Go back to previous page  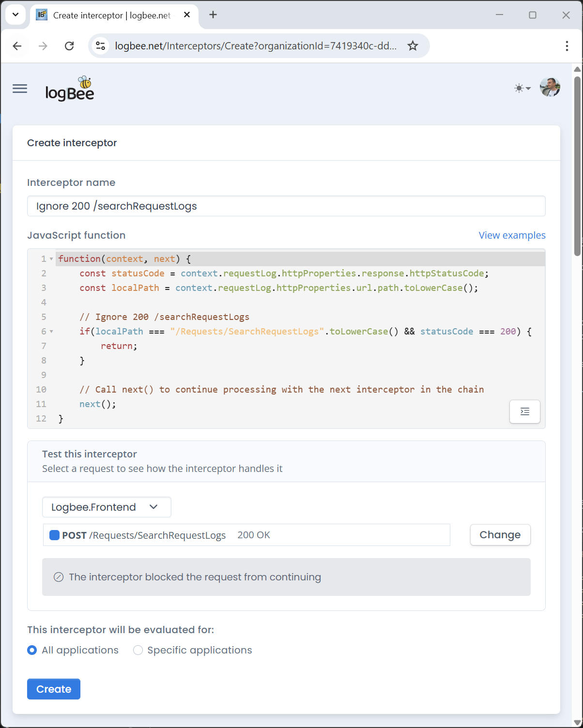[x=17, y=46]
